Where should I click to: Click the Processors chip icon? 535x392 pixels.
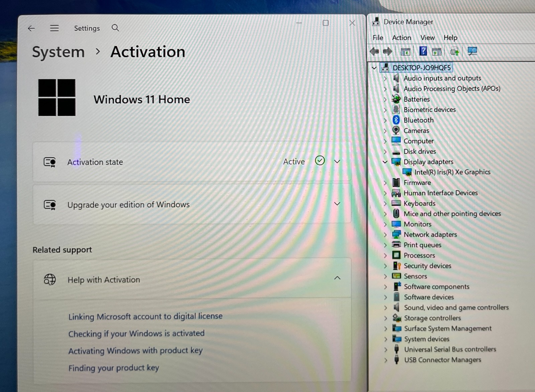click(x=396, y=255)
